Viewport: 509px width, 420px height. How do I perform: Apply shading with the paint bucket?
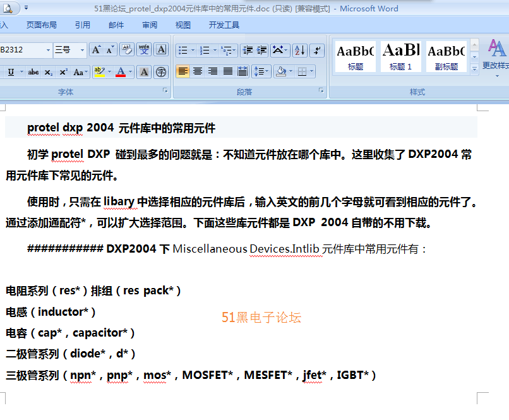pyautogui.click(x=281, y=71)
